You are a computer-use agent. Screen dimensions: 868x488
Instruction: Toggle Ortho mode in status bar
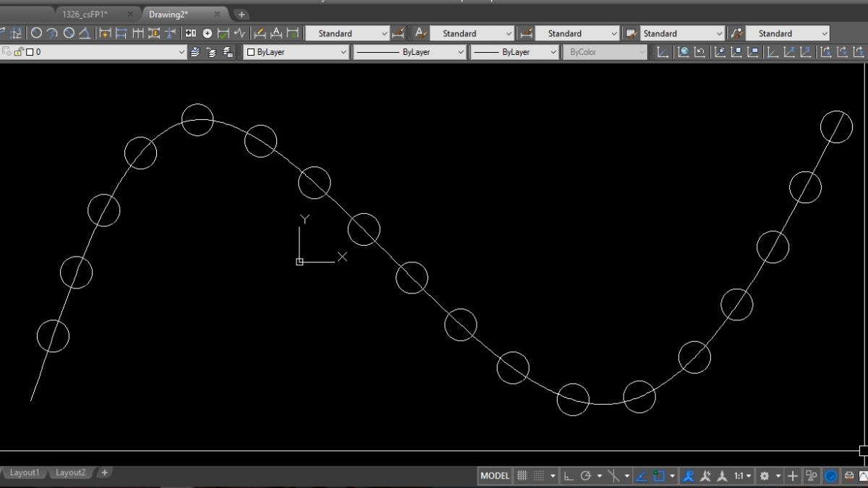click(x=569, y=476)
